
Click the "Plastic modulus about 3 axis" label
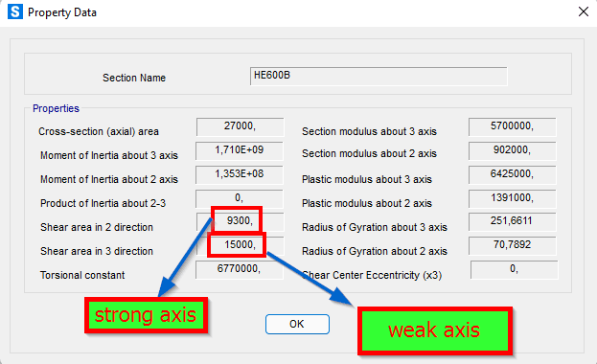pyautogui.click(x=367, y=179)
